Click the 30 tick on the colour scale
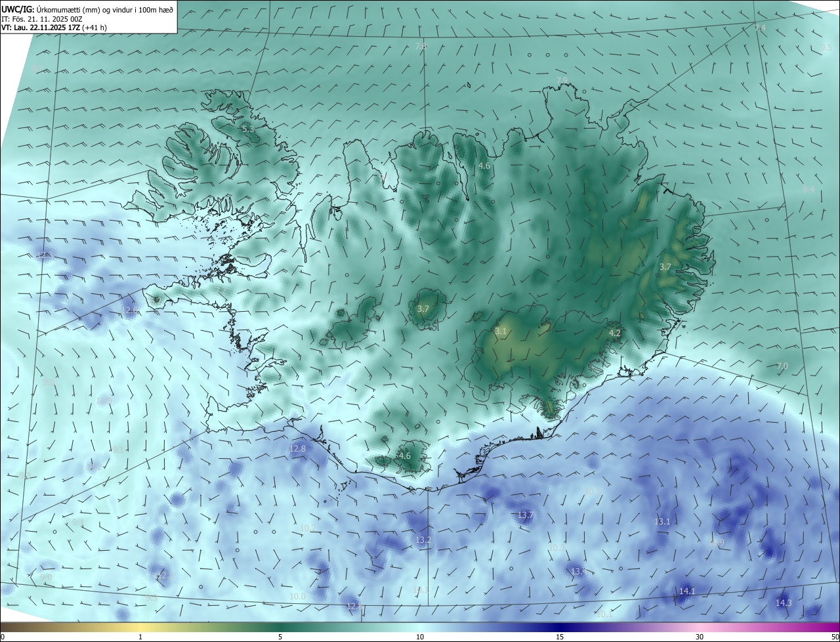Image resolution: width=840 pixels, height=642 pixels. [x=700, y=637]
